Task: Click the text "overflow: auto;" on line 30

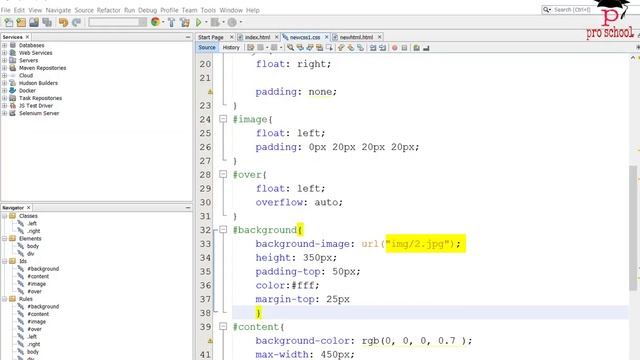Action: coord(299,202)
